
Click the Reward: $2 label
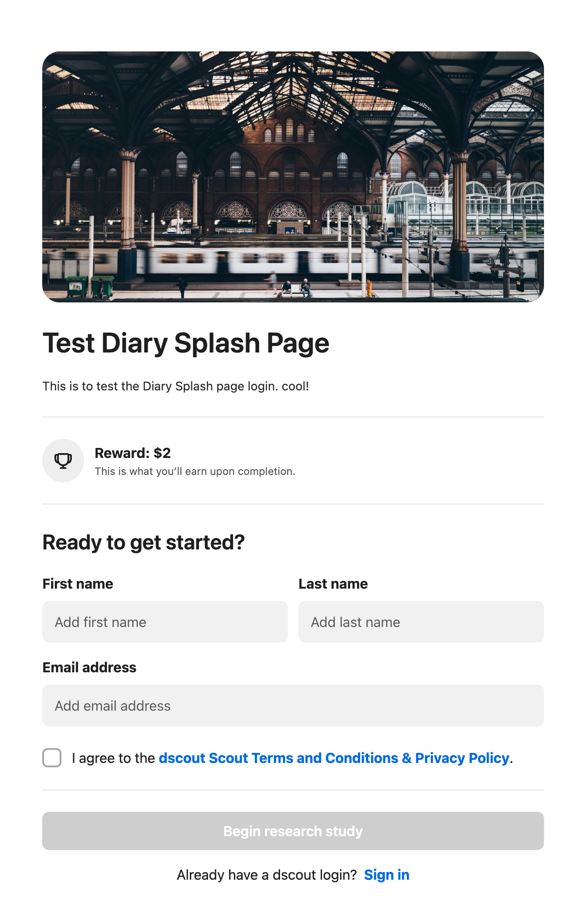pos(133,453)
